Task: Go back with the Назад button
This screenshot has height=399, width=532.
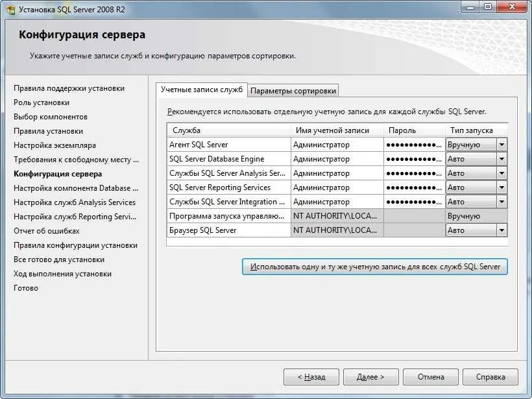Action: coord(311,377)
